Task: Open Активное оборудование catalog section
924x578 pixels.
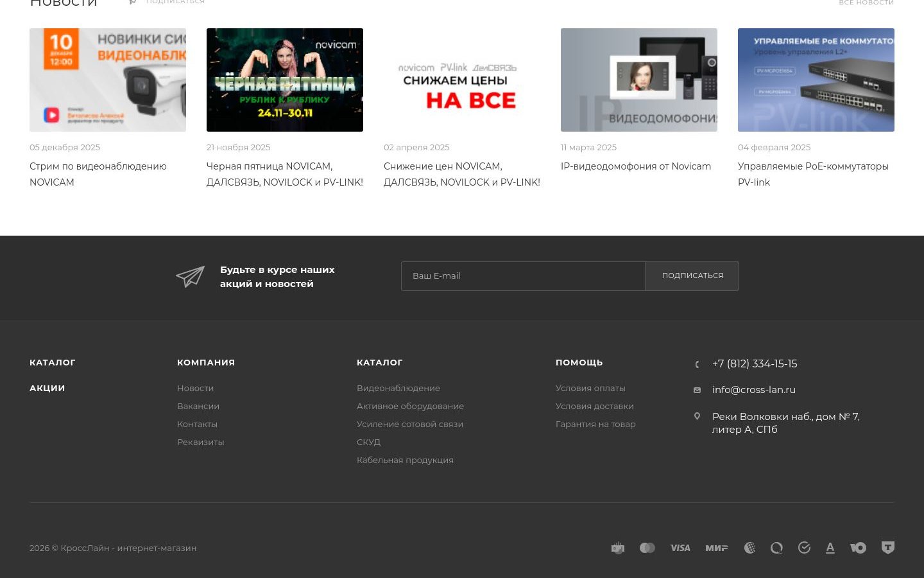Action: [411, 406]
